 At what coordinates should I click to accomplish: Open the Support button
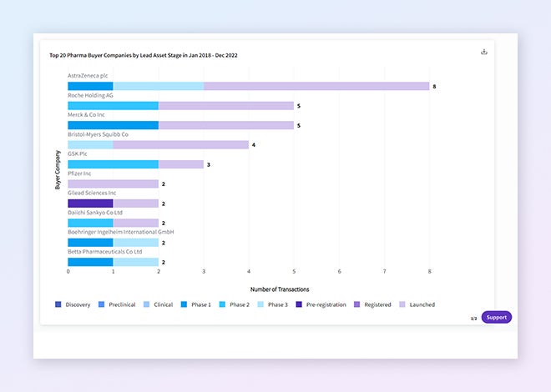coord(496,317)
